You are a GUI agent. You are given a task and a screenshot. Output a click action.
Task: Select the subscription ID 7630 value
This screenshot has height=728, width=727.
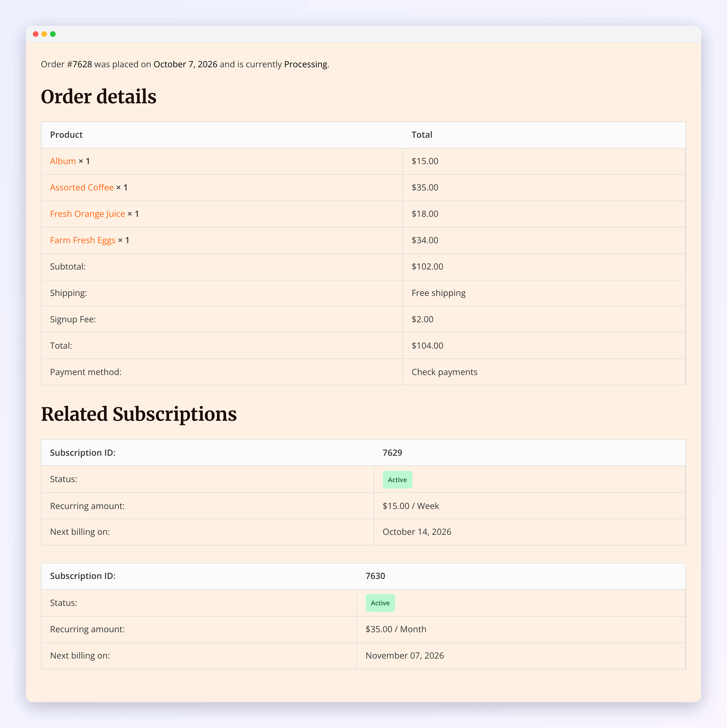tap(375, 576)
